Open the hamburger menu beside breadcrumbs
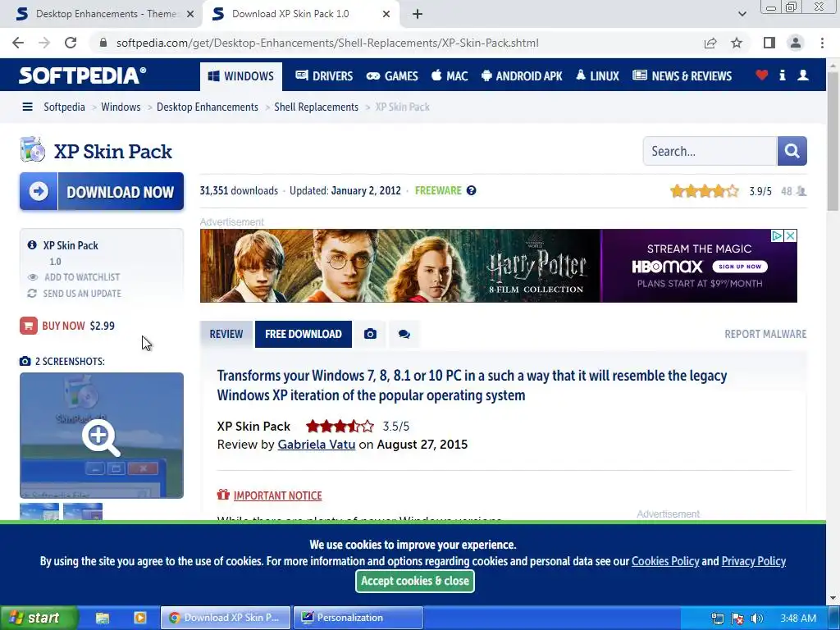Screen dimensions: 840x630 pyautogui.click(x=27, y=107)
